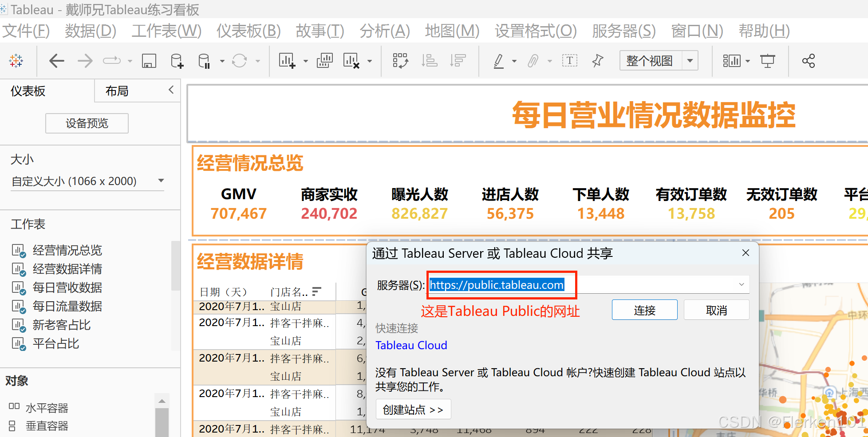Viewport: 868px width, 437px height.
Task: Select 平台占比 worksheet in list
Action: [x=55, y=343]
